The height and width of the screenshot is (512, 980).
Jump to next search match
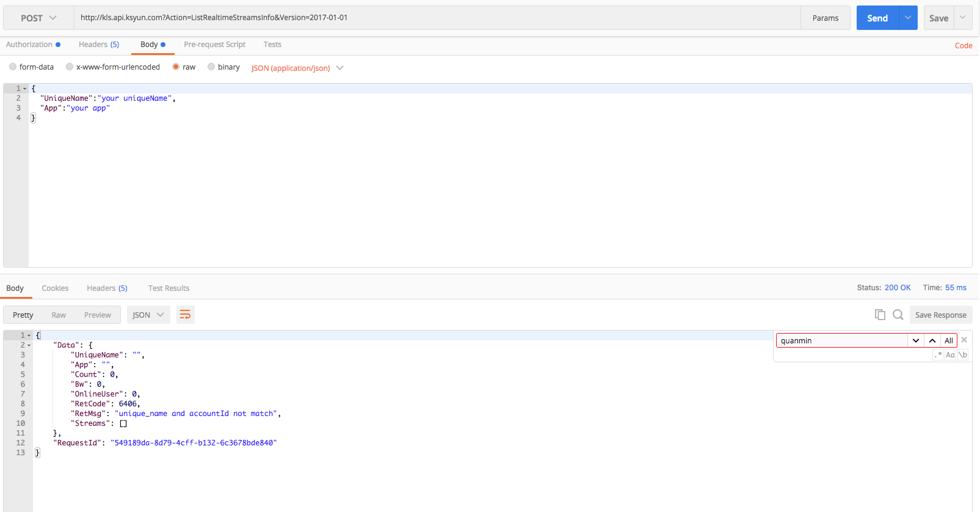916,341
